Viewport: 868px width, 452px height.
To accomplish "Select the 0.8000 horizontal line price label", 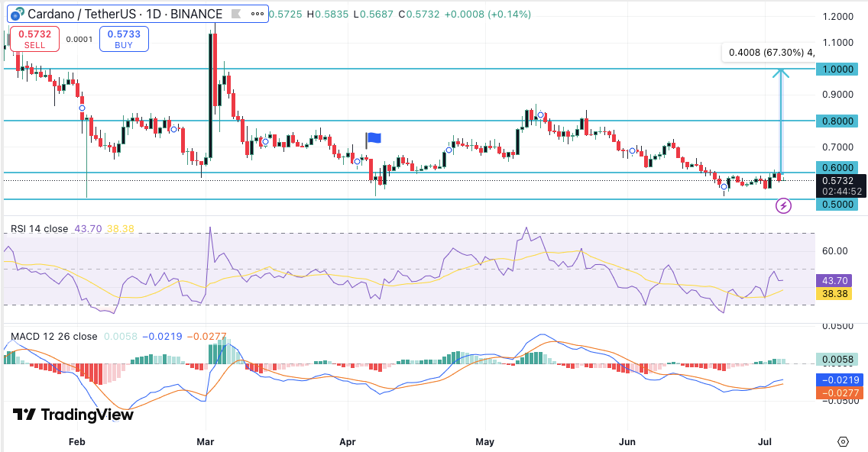I will 837,121.
